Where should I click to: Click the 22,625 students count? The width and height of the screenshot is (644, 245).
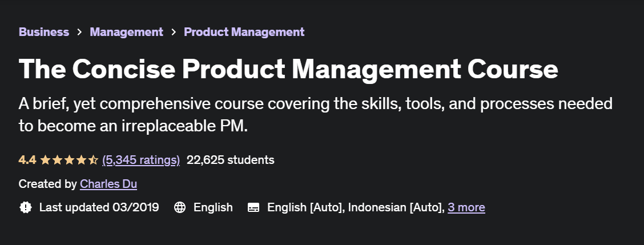coord(230,160)
